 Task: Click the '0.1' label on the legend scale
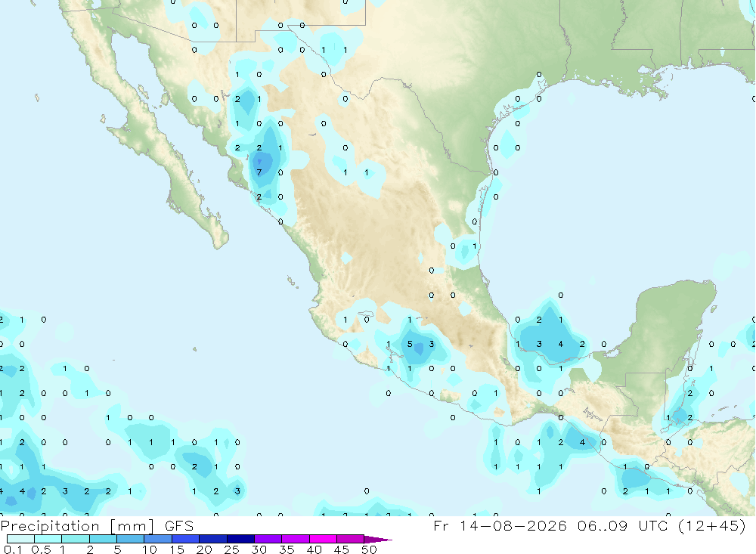tap(14, 549)
